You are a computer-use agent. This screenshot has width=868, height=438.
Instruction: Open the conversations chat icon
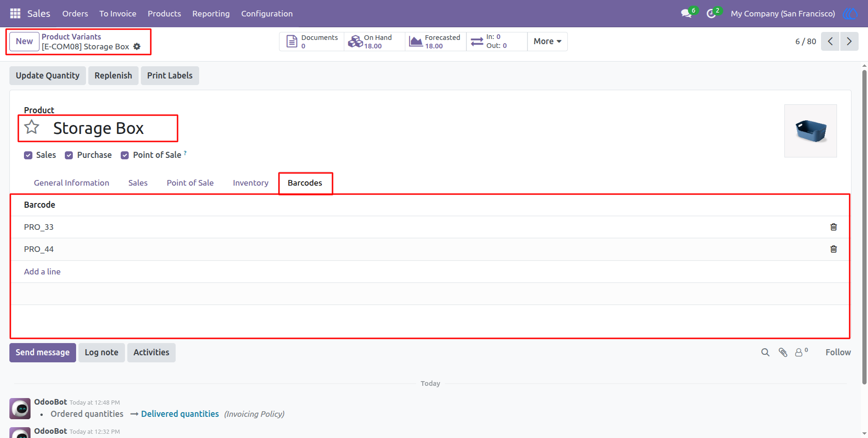pos(687,14)
